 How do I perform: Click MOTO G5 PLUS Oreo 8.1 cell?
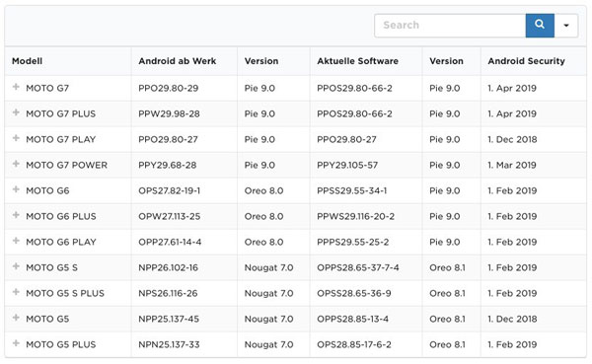point(447,344)
